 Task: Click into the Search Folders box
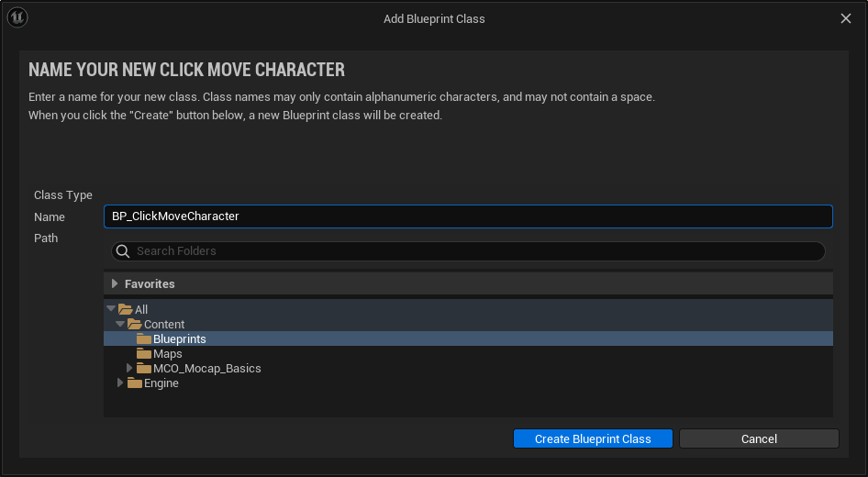click(x=468, y=251)
